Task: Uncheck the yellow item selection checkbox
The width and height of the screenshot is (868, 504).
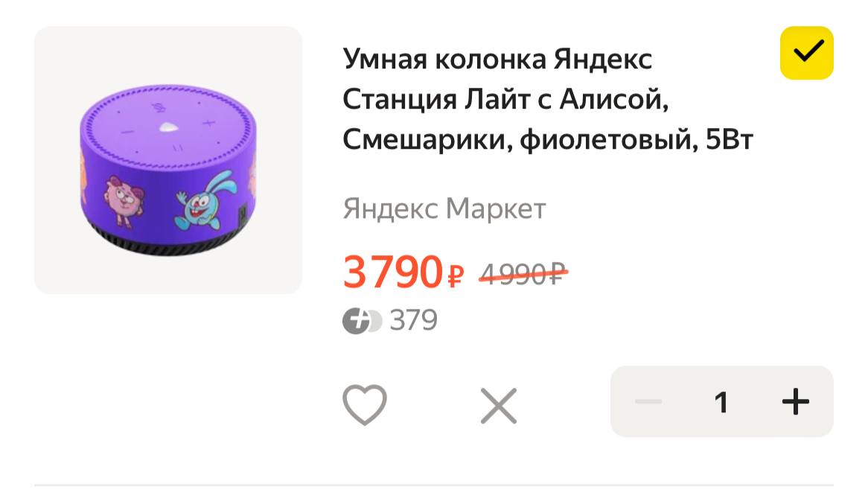Action: [806, 53]
